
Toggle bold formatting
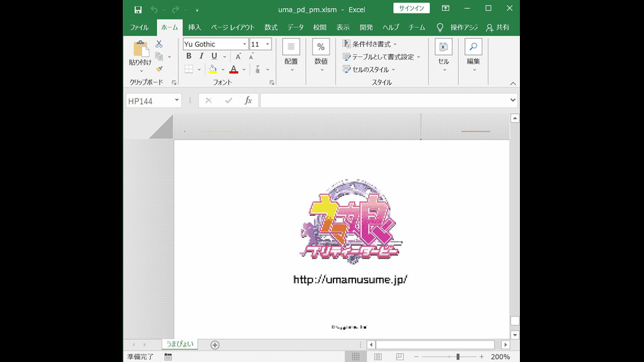point(189,56)
